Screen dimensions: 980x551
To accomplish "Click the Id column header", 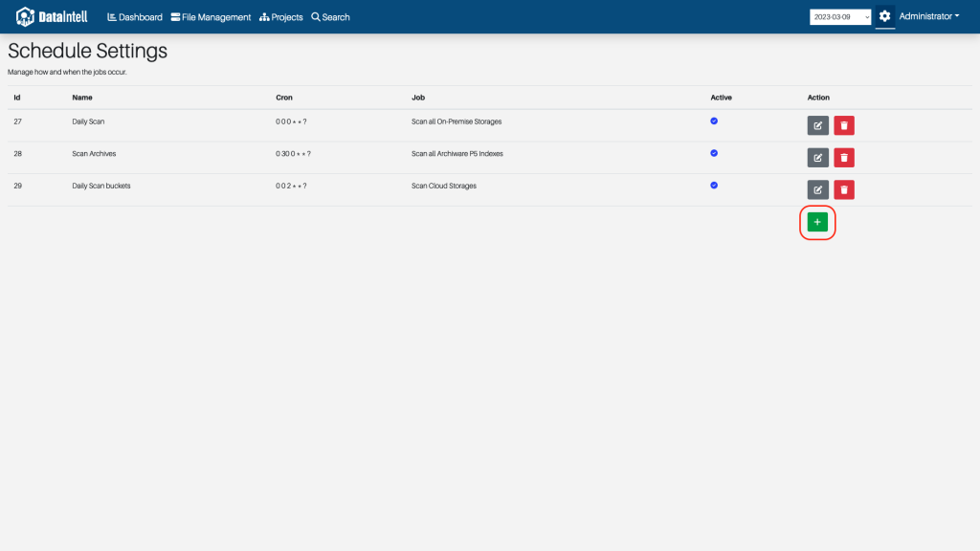I will coord(17,98).
